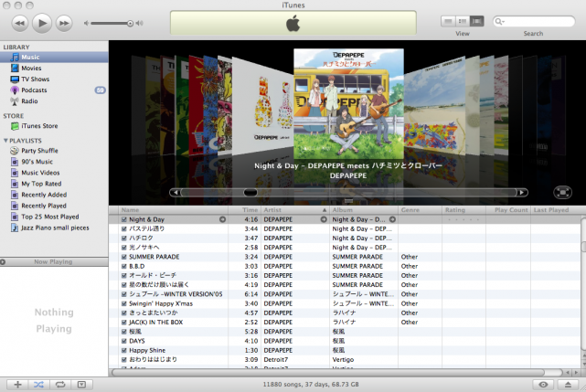Click the arrow link beside Night & Day name
Viewport: 586px width, 392px height.
pos(222,219)
